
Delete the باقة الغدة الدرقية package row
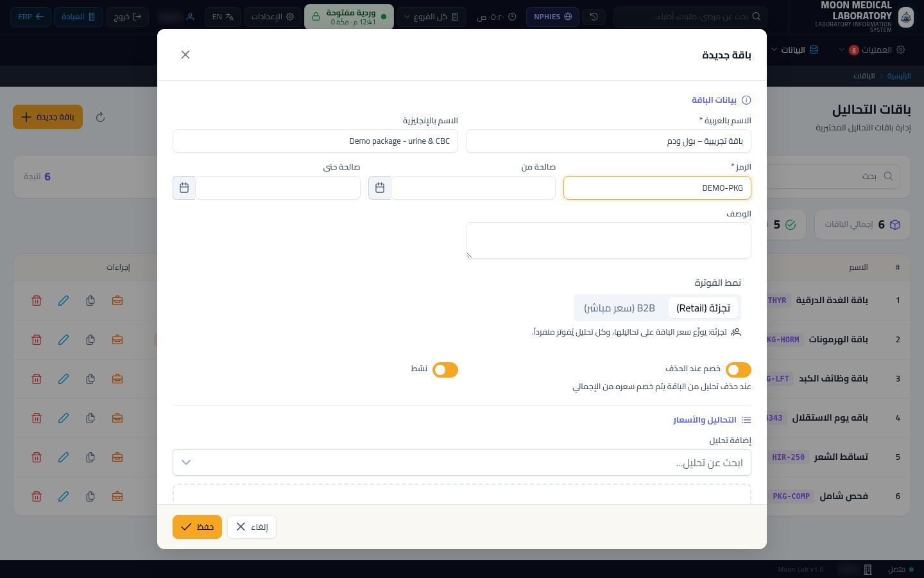37,301
